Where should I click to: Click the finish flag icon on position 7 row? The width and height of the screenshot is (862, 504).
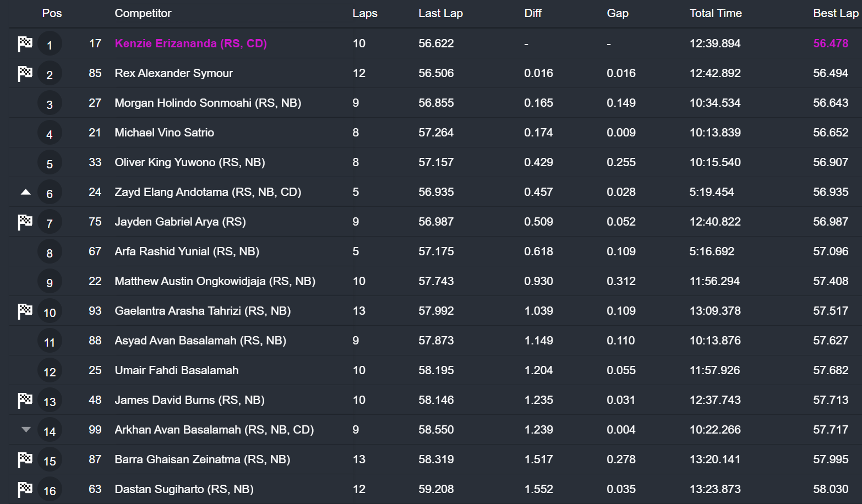[25, 222]
